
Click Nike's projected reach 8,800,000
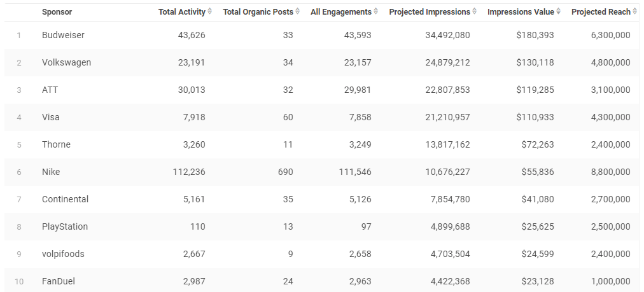611,172
